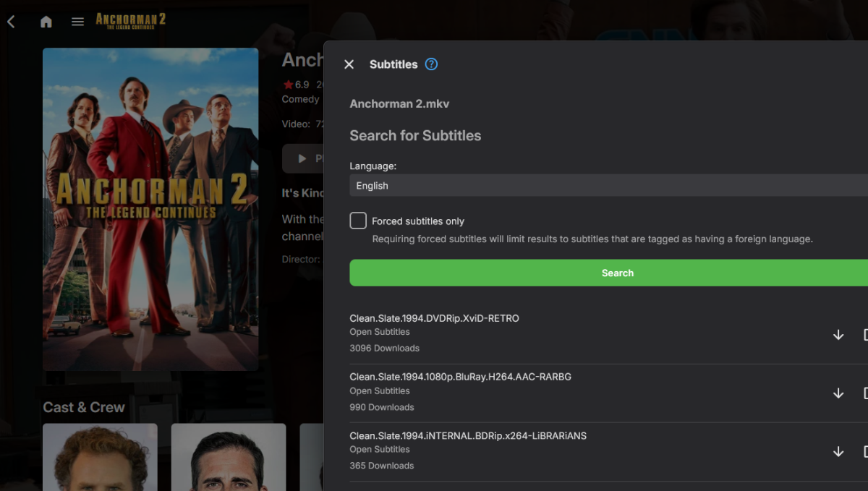Open the Subtitles help icon
Screen dimensions: 868x491
[431, 64]
